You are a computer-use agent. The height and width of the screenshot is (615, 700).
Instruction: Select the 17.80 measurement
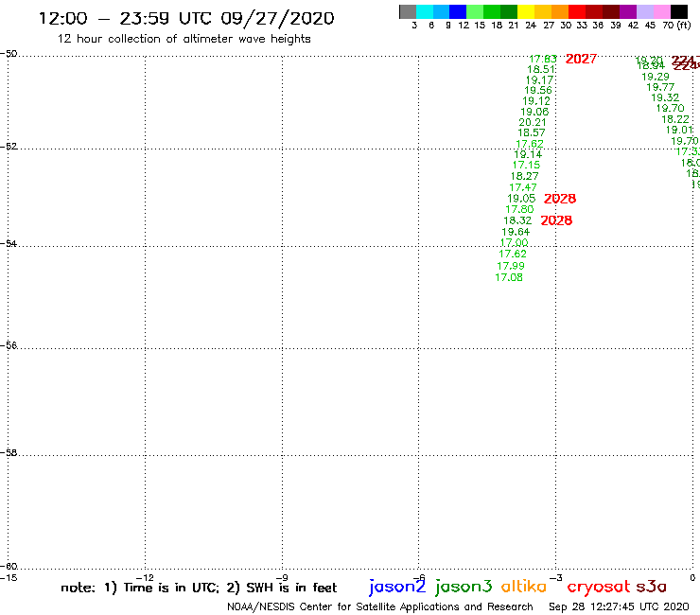(x=519, y=209)
